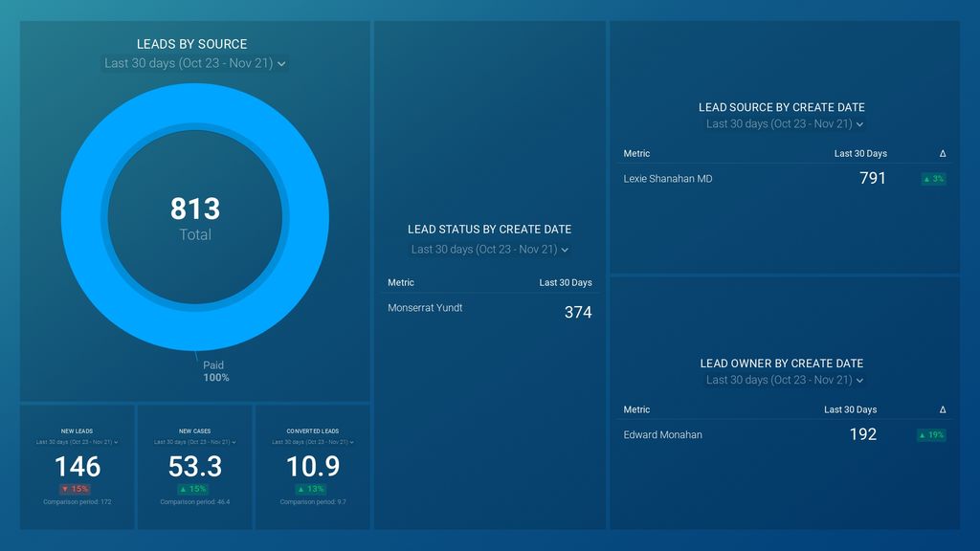Screen dimensions: 980x551
Task: Click the Lead Source by Create Date title
Action: click(782, 107)
